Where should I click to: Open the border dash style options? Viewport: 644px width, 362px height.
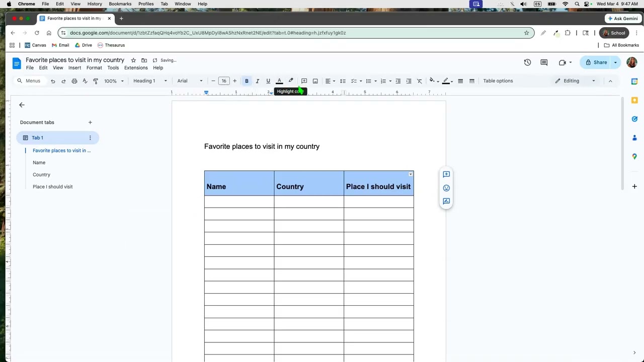(x=472, y=81)
